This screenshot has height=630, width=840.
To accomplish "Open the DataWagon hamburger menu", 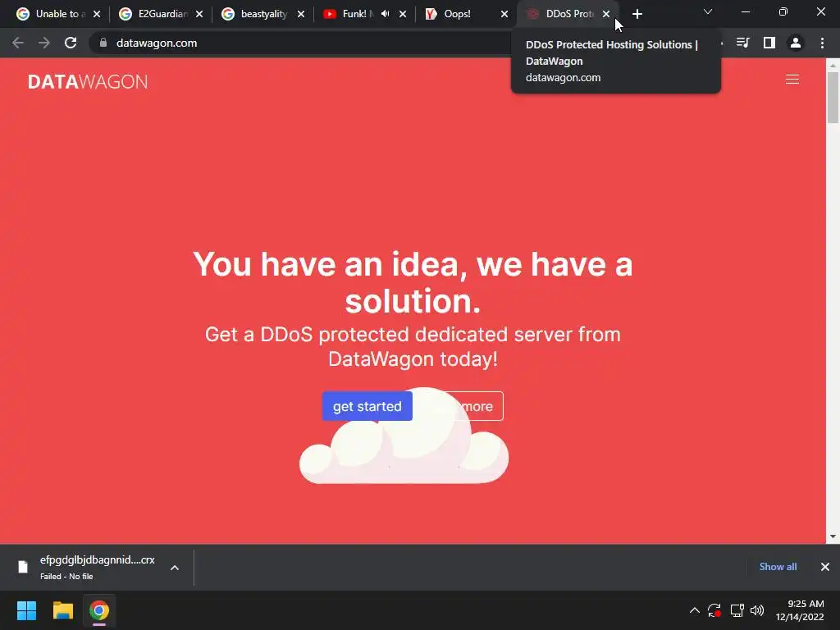I will [x=792, y=80].
